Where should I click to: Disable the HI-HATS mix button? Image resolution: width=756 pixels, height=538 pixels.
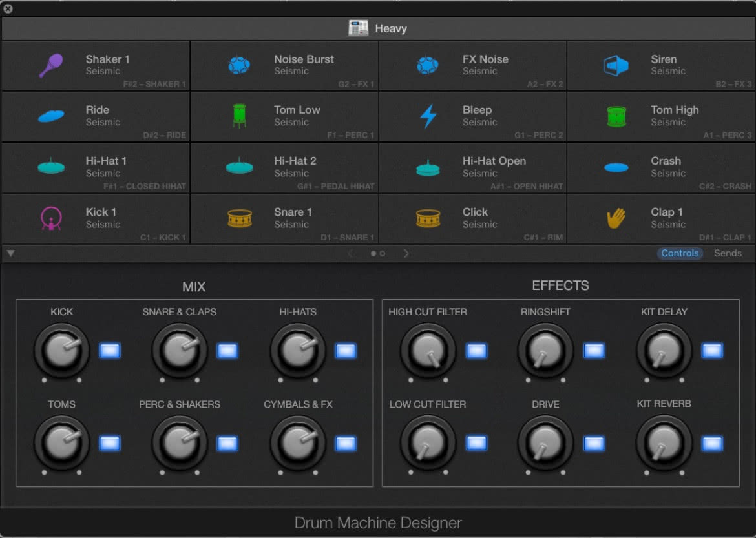[x=345, y=351]
